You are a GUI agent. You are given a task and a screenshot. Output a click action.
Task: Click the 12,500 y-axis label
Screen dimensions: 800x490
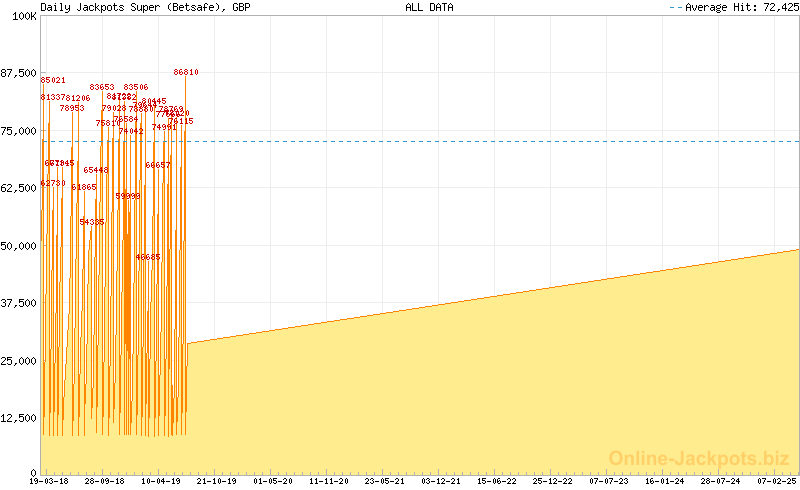[18, 418]
